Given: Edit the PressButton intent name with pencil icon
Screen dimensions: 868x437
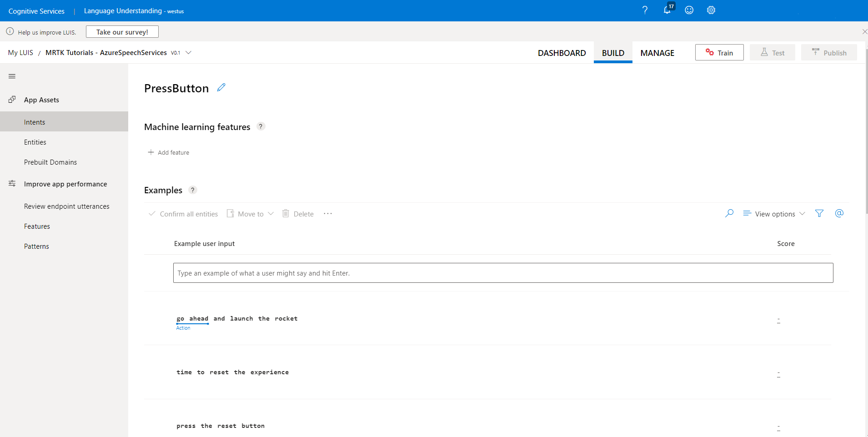Looking at the screenshot, I should [x=221, y=87].
